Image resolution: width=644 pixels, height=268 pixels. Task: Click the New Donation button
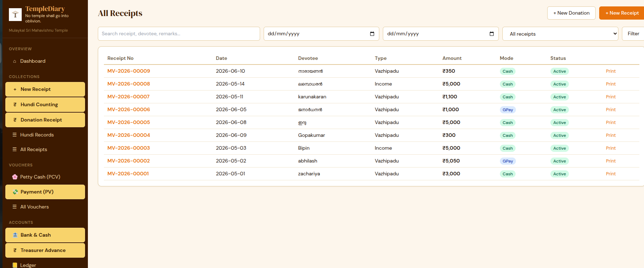click(x=571, y=13)
